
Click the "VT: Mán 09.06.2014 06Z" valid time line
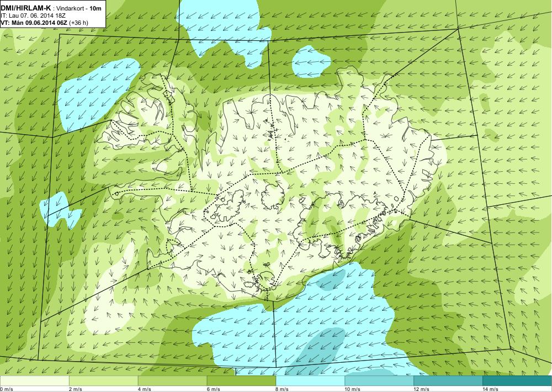[x=34, y=23]
